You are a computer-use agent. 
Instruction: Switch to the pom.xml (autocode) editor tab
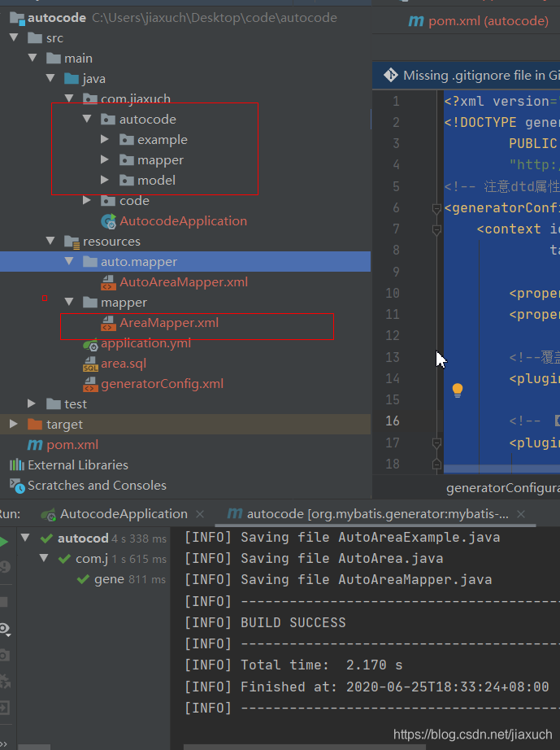[x=478, y=21]
